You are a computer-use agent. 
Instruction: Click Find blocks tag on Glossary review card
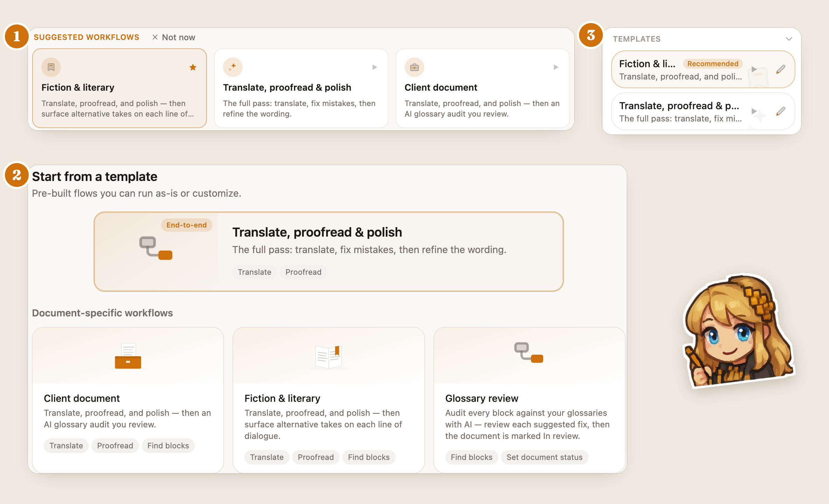pyautogui.click(x=471, y=457)
